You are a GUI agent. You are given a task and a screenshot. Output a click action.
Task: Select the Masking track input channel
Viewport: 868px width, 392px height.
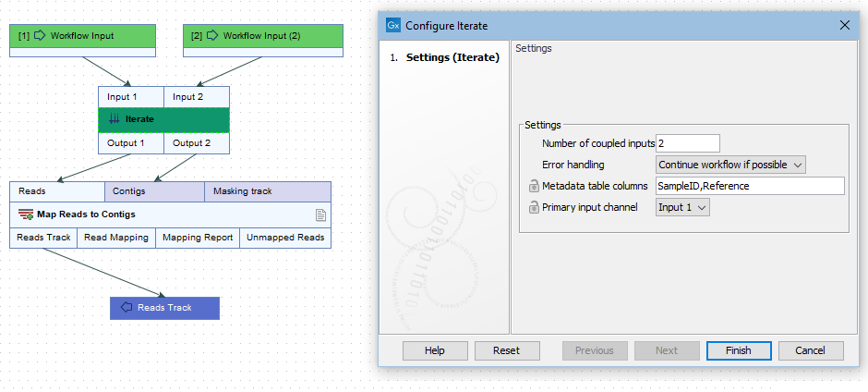(x=267, y=191)
